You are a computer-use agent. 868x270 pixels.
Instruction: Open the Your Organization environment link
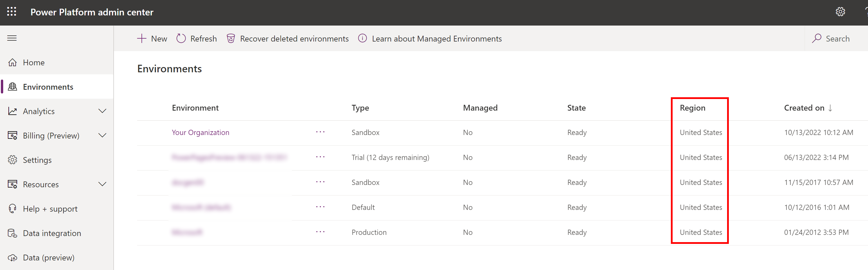(x=201, y=132)
